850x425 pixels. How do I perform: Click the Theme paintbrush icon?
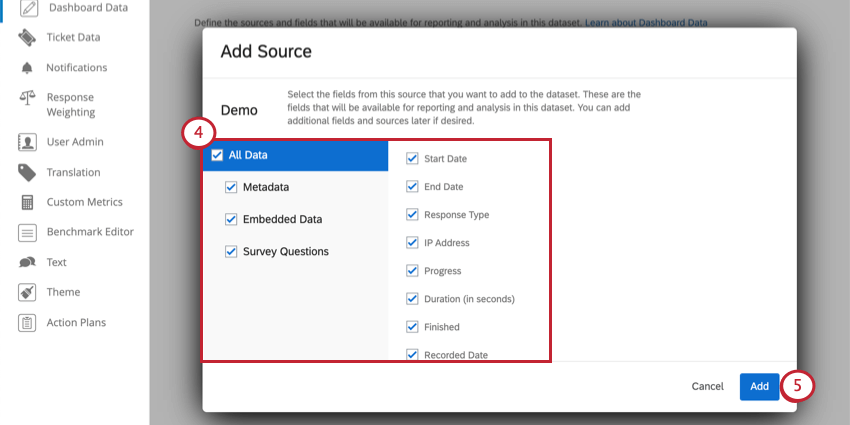point(27,292)
